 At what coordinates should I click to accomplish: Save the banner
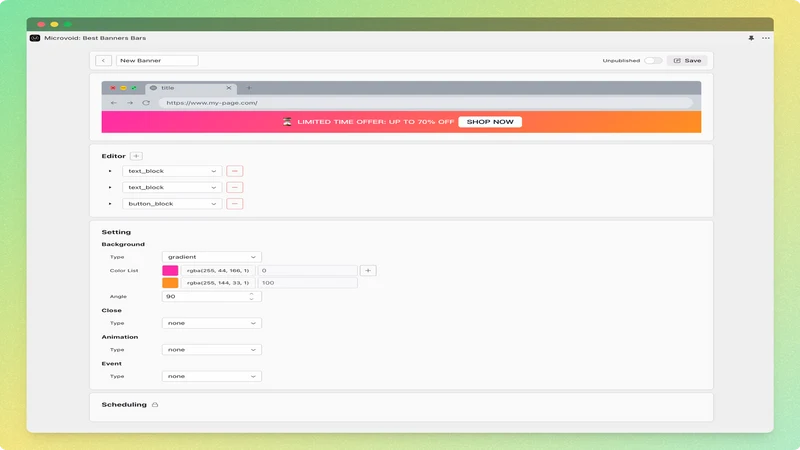tap(687, 61)
